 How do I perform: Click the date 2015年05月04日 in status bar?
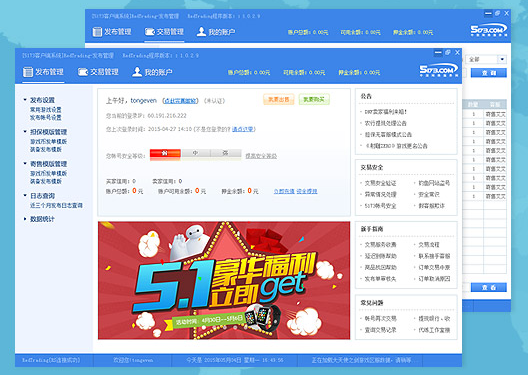(222, 360)
